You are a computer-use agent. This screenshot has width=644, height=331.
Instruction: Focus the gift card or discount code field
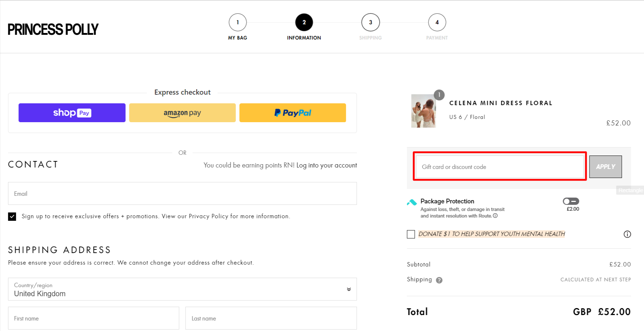(x=499, y=167)
